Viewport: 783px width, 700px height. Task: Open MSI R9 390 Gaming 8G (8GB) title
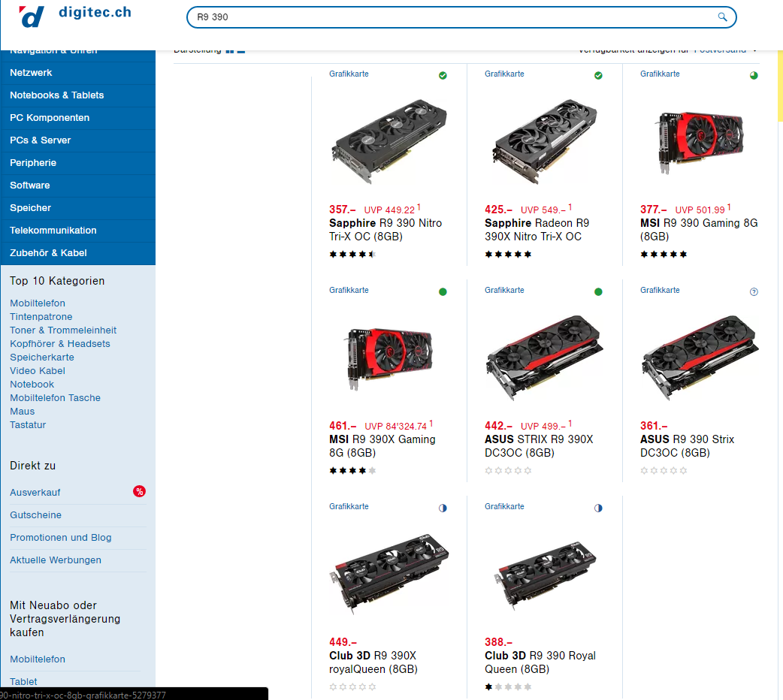699,230
